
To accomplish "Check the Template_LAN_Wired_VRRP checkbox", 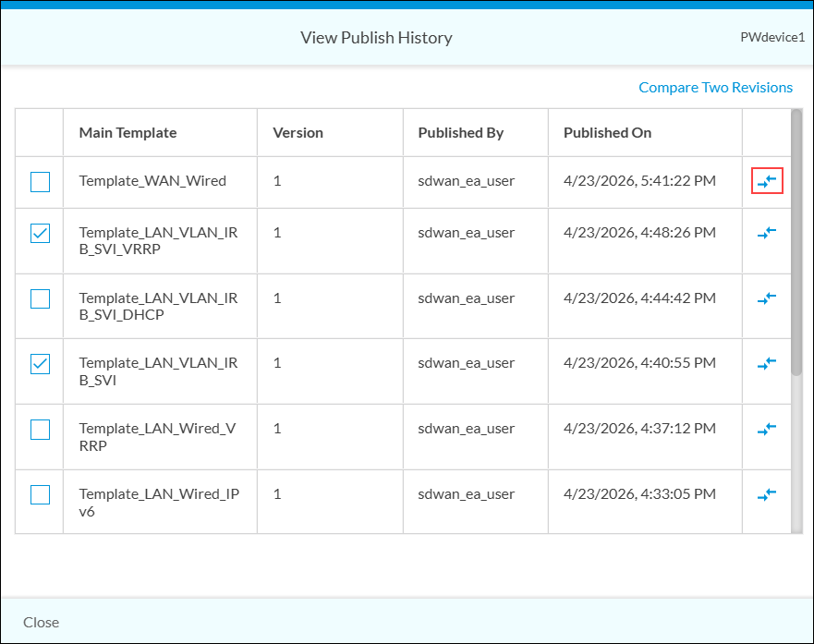I will click(x=40, y=430).
